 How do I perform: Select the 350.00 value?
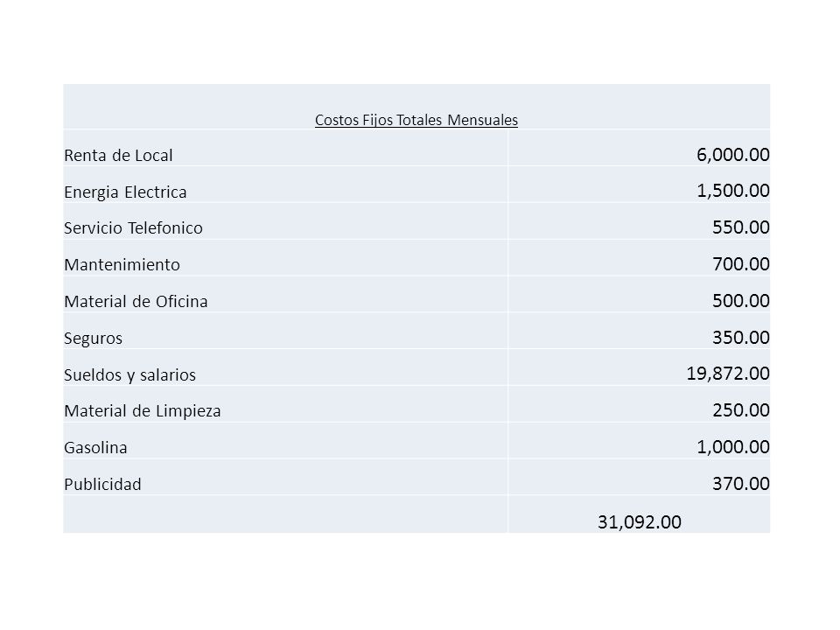(741, 337)
